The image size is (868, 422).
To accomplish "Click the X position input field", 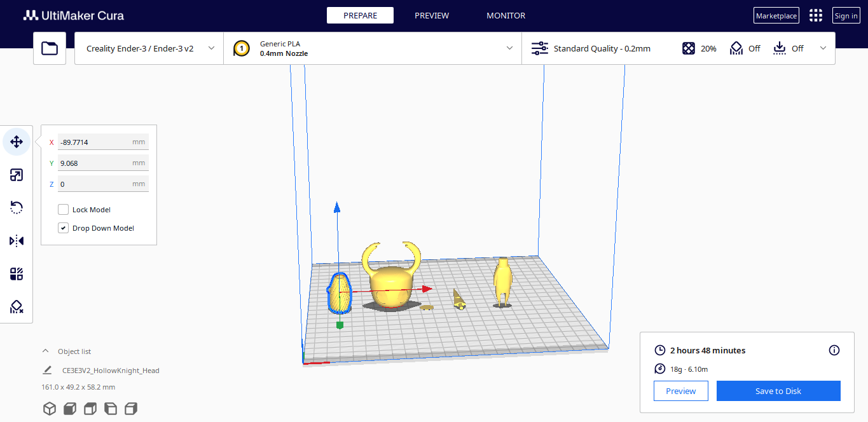I will [103, 142].
